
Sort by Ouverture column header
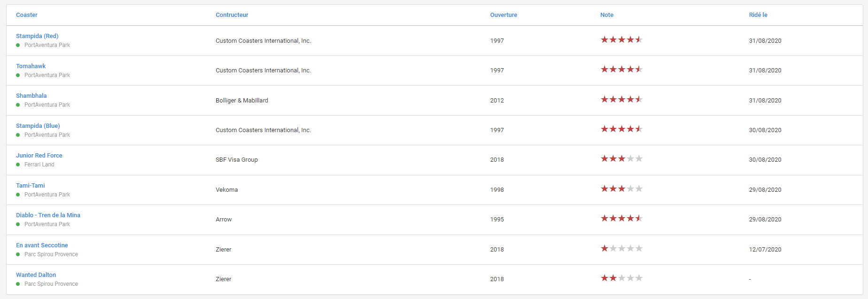pos(503,15)
